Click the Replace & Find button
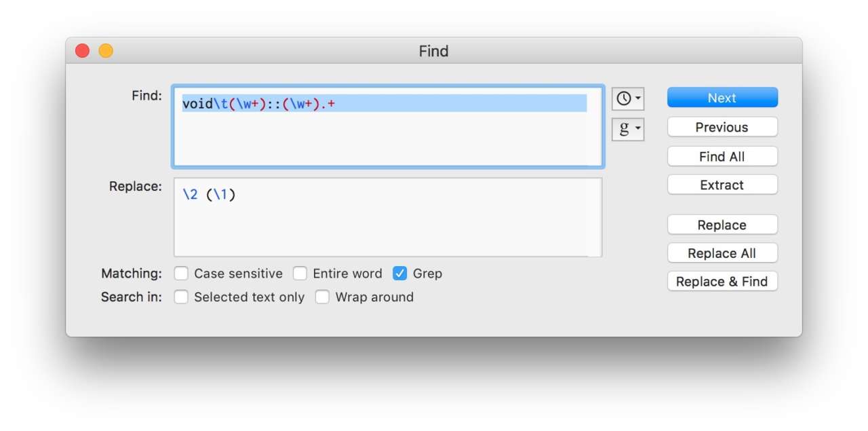 click(722, 282)
